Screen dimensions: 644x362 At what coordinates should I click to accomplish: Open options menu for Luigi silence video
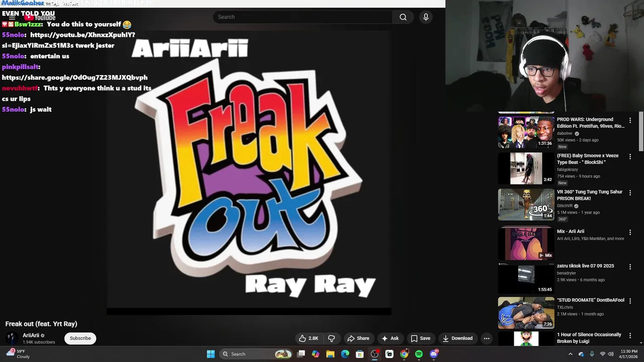click(x=630, y=335)
